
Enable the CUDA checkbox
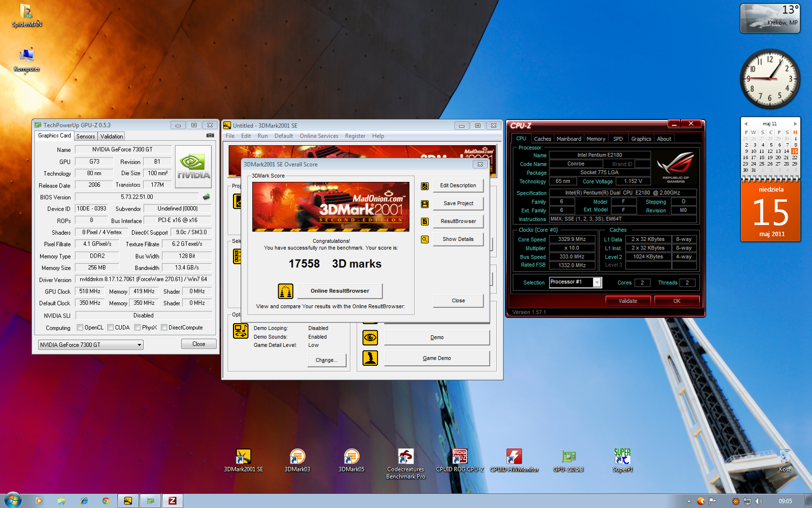pyautogui.click(x=110, y=328)
